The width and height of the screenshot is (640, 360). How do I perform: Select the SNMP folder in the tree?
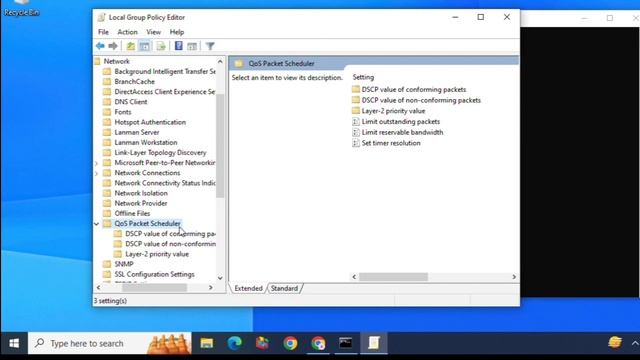(x=124, y=264)
